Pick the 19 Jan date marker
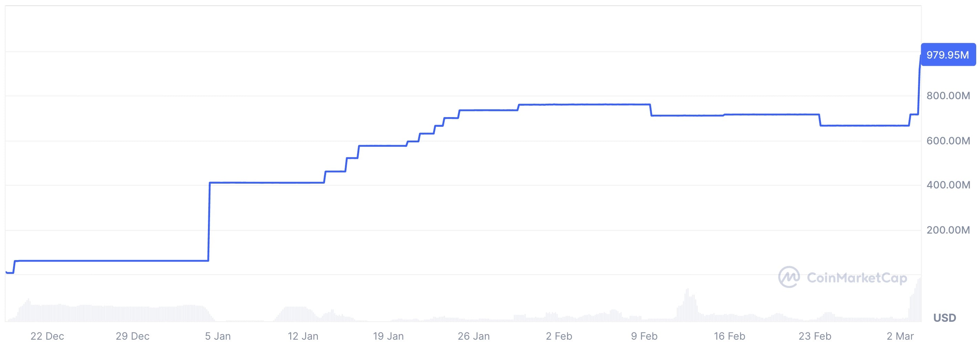The height and width of the screenshot is (350, 980). [x=388, y=336]
